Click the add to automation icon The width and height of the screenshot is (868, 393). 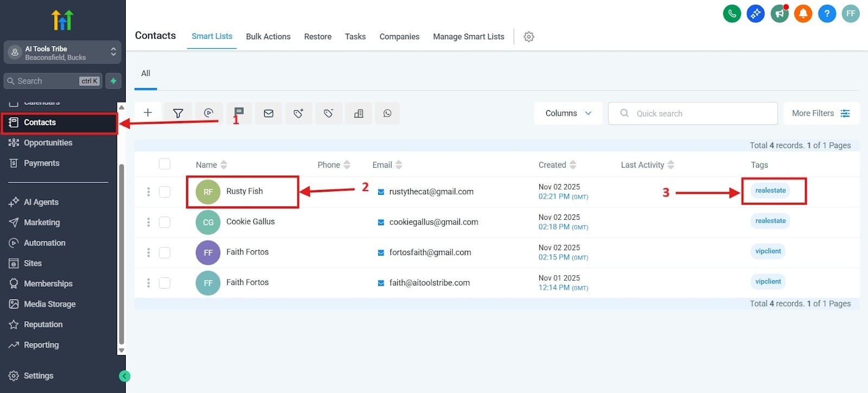point(208,113)
